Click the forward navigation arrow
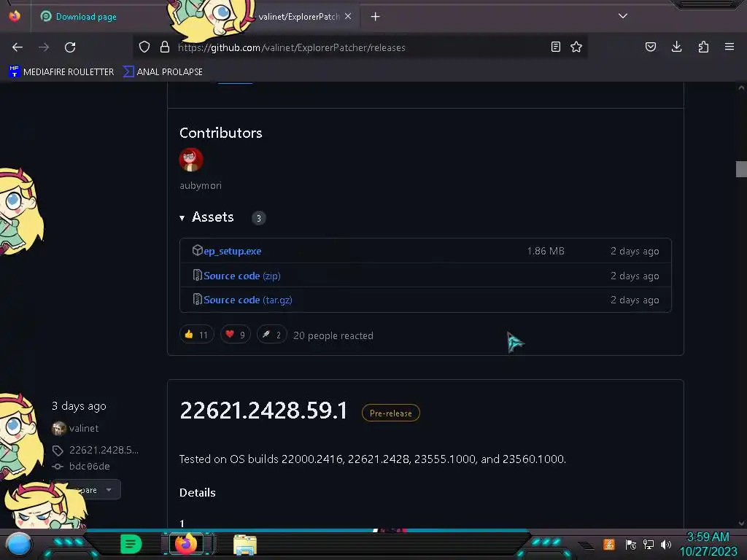Viewport: 747px width, 560px height. [x=44, y=47]
